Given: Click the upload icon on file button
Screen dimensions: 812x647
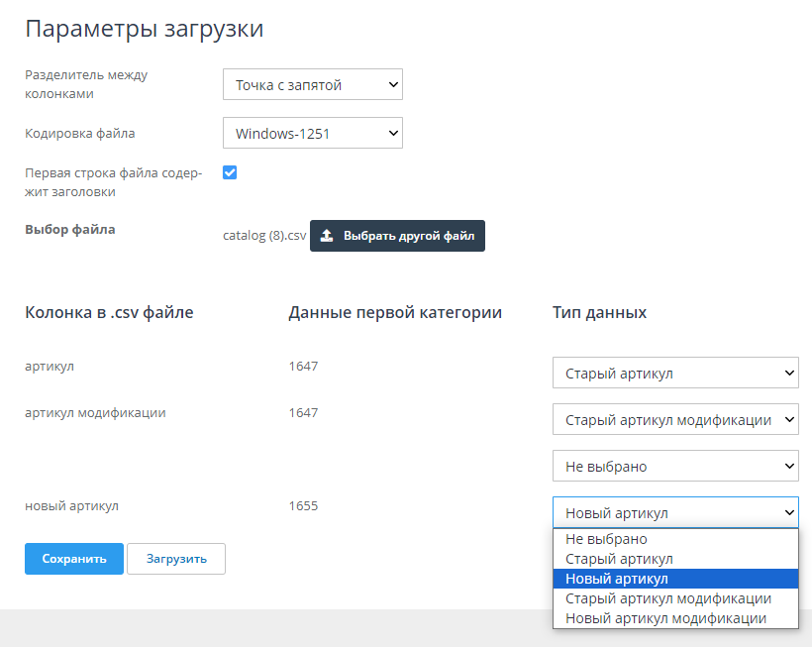Looking at the screenshot, I should click(327, 236).
